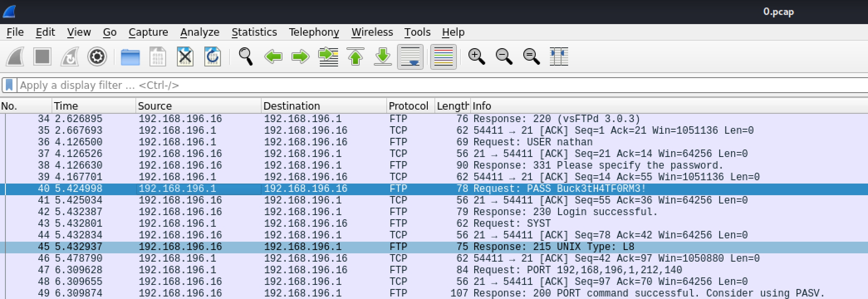Open the Statistics menu
Viewport: 868px width, 299px height.
[254, 32]
